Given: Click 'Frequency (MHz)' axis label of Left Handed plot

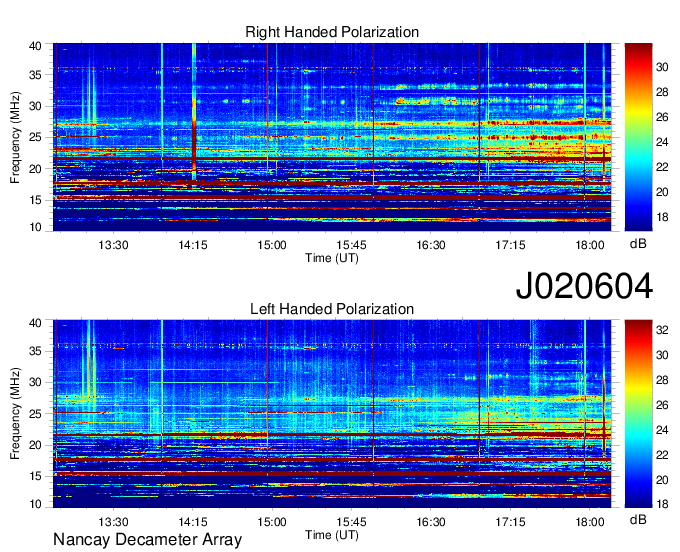Looking at the screenshot, I should click(15, 414).
